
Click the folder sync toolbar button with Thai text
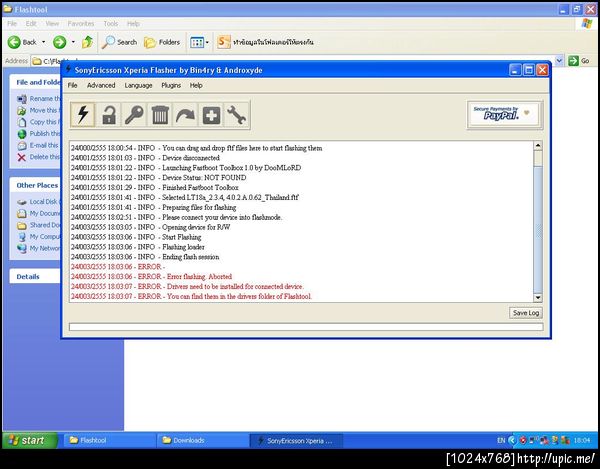coord(266,42)
